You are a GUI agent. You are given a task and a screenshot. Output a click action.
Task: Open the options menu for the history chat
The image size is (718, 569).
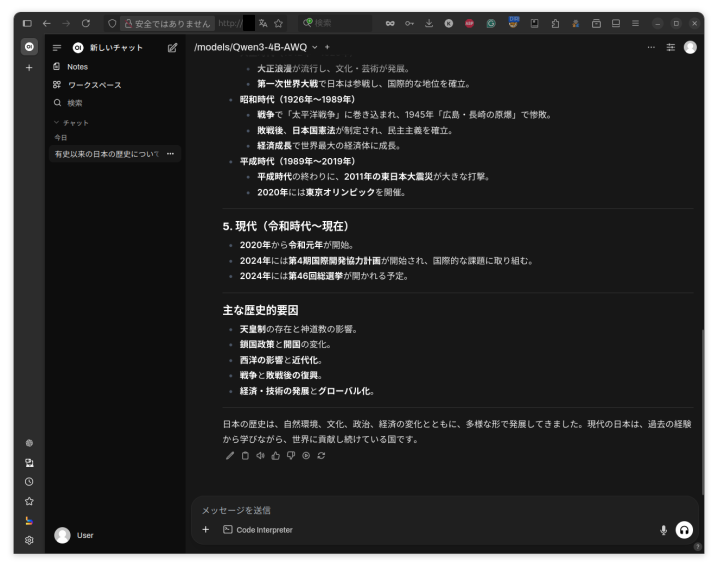tap(170, 154)
